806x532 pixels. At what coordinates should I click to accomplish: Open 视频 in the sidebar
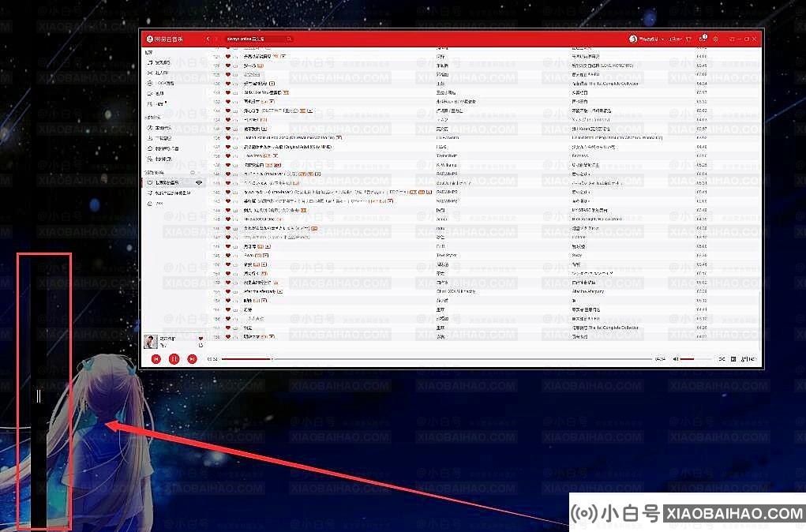click(156, 94)
